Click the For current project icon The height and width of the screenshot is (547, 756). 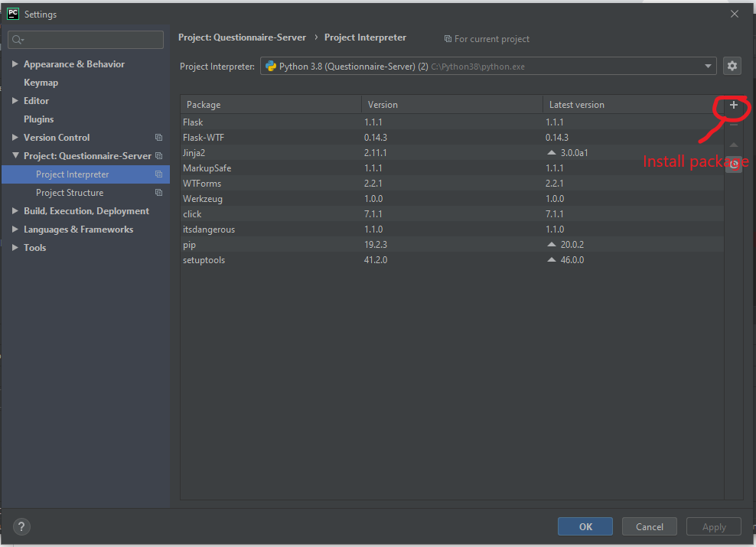click(448, 38)
